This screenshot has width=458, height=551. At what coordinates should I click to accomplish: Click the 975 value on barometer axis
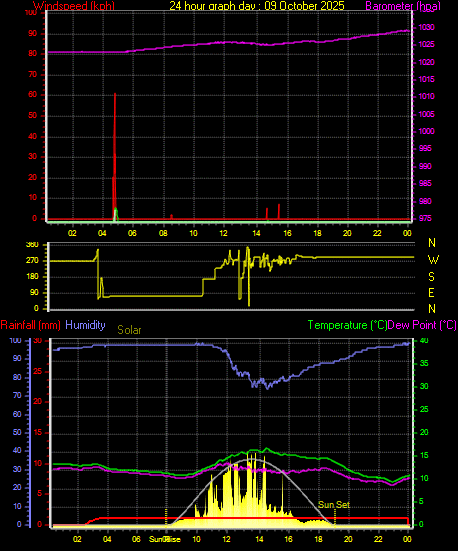(425, 219)
